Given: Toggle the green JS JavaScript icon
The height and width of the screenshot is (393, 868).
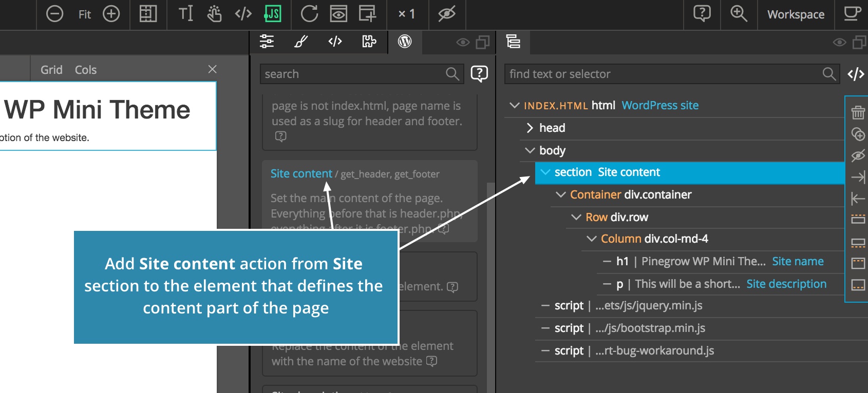Looking at the screenshot, I should pos(272,14).
